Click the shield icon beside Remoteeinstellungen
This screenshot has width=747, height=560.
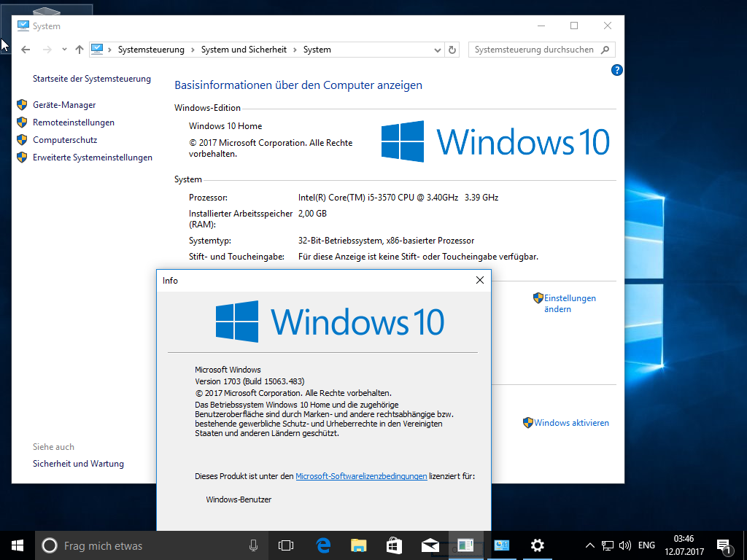tap(22, 122)
